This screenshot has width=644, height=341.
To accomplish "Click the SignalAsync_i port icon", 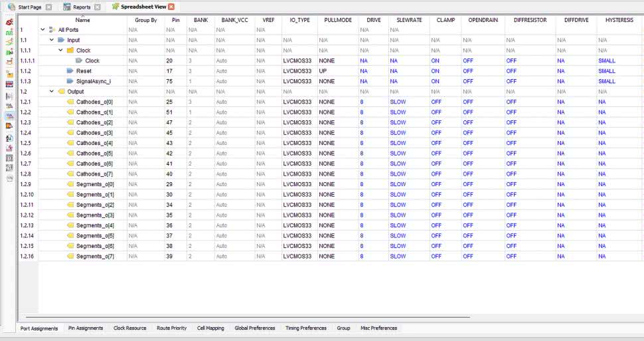I will pyautogui.click(x=70, y=81).
